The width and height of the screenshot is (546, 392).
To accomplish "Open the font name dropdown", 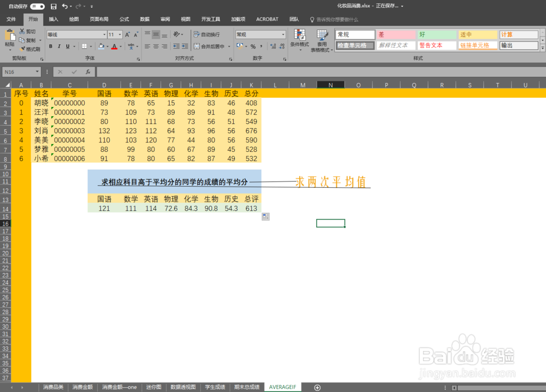I will coord(104,34).
